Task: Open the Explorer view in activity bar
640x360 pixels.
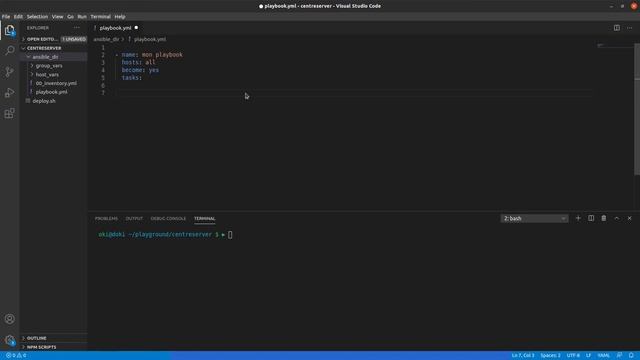Action: [9, 30]
